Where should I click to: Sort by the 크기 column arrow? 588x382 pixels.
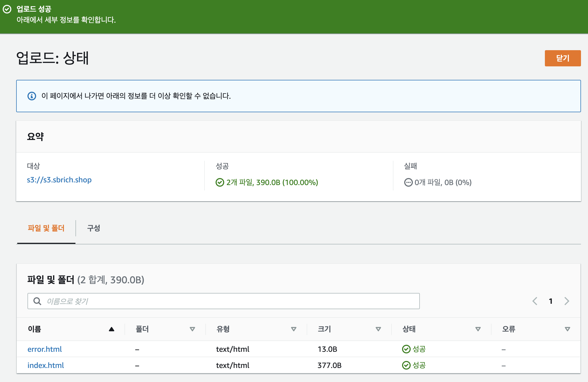378,329
